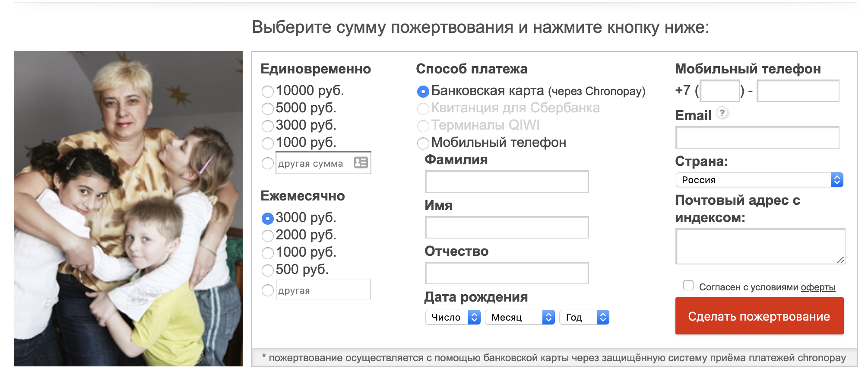Screen dimensions: 868x388
Task: Click the family photo thumbnail
Action: pyautogui.click(x=128, y=209)
